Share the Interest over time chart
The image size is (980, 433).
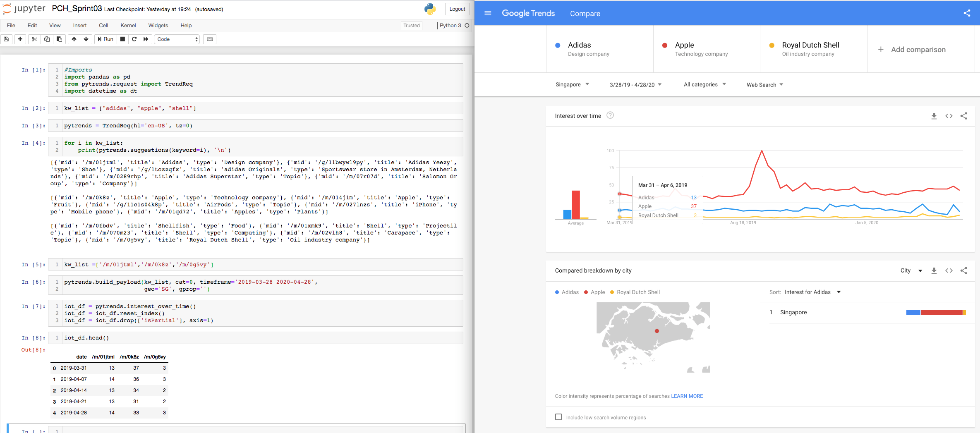pyautogui.click(x=964, y=116)
